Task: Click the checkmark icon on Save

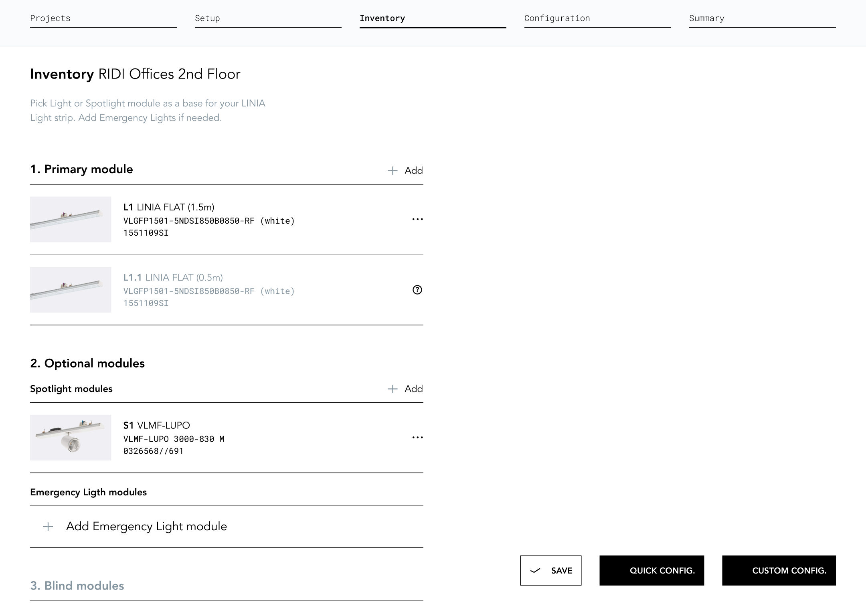Action: 535,571
